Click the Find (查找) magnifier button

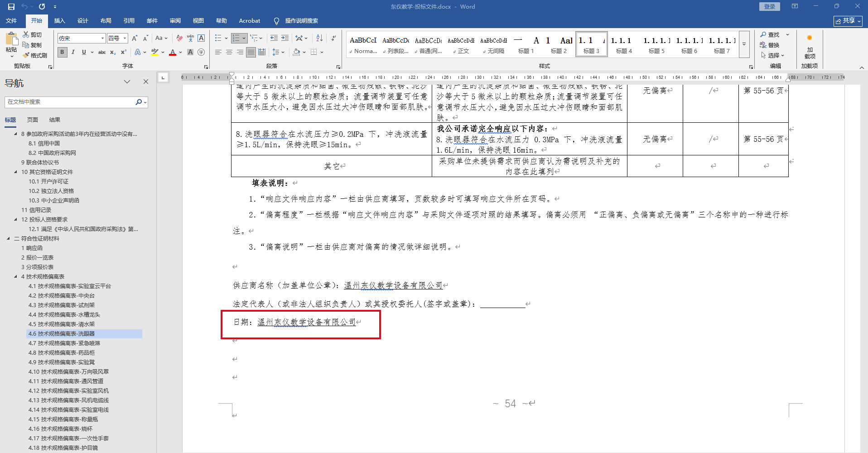coord(770,35)
